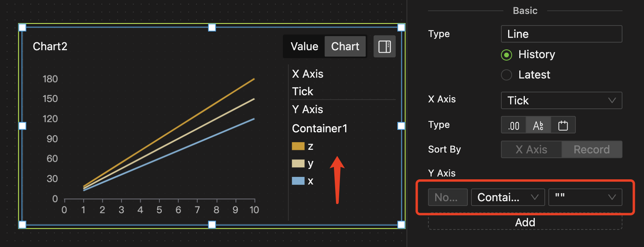Viewport: 644px width, 247px height.
Task: Click the blue x series legend swatch
Action: tap(298, 181)
